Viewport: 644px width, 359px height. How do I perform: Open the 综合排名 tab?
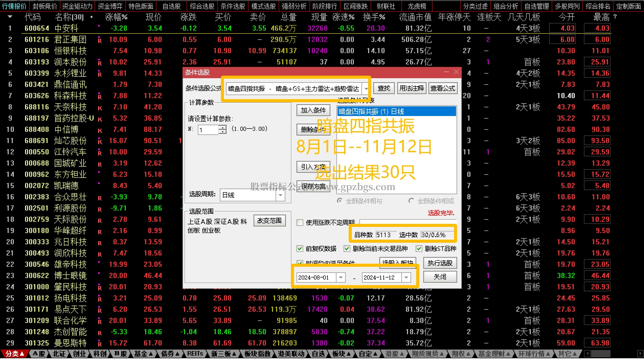598,6
